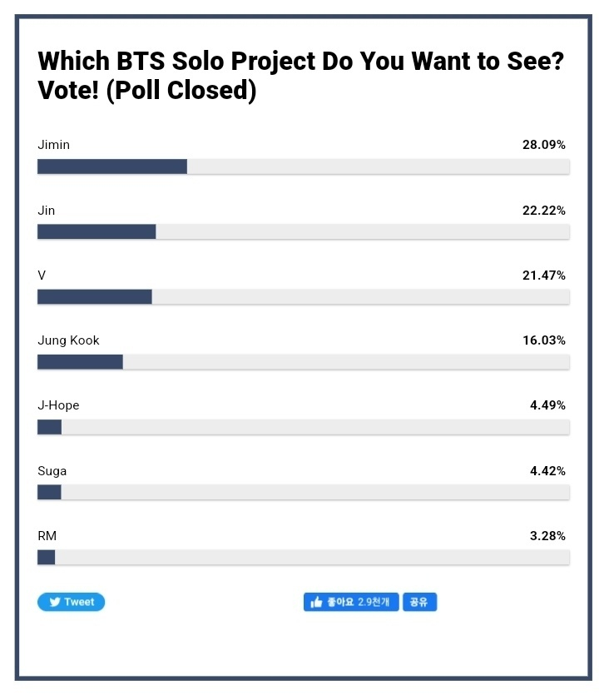
Task: Select the J-Hope option label
Action: point(58,405)
